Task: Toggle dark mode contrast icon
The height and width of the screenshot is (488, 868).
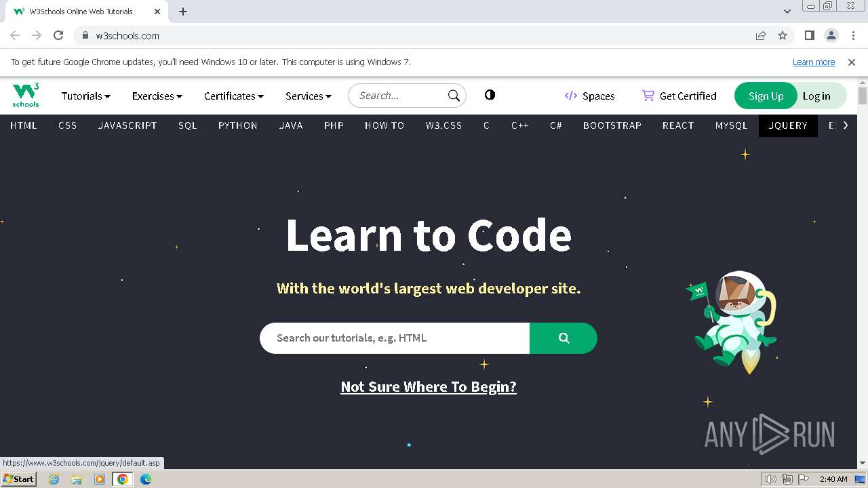Action: tap(490, 95)
